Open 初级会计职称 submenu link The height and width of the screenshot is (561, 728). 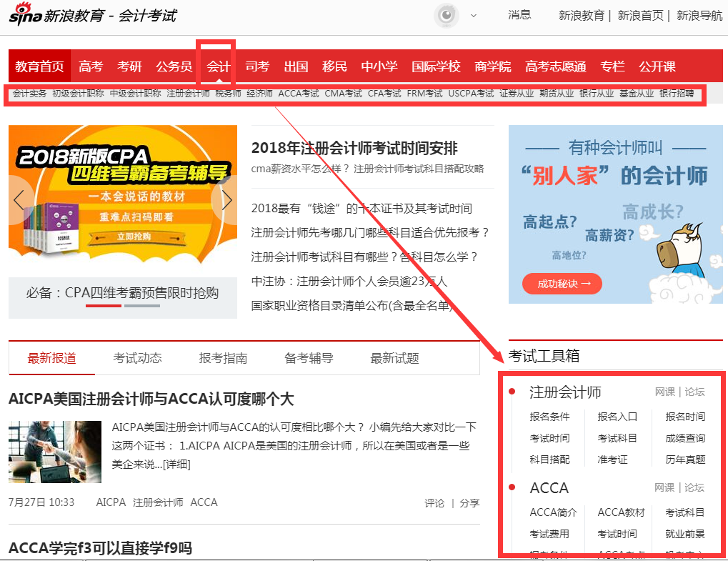[78, 94]
